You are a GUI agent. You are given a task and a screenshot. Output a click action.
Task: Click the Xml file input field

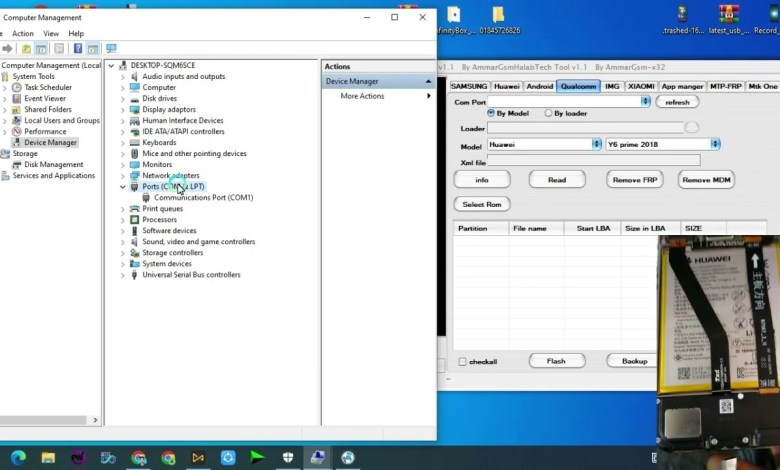[x=593, y=161]
